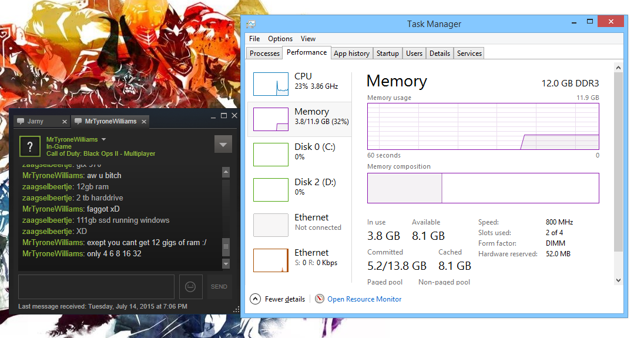Switch to the App history tab
Viewport: 644px width, 338px height.
point(351,53)
